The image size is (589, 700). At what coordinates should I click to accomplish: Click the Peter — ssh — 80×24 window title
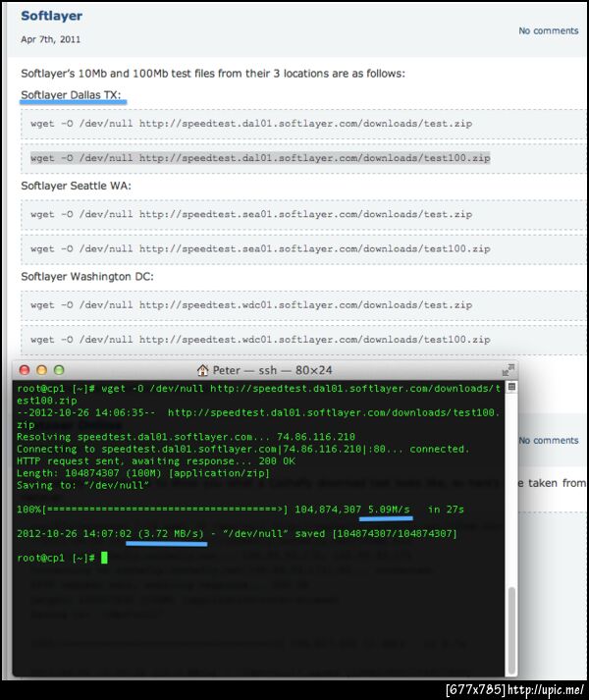pos(272,370)
